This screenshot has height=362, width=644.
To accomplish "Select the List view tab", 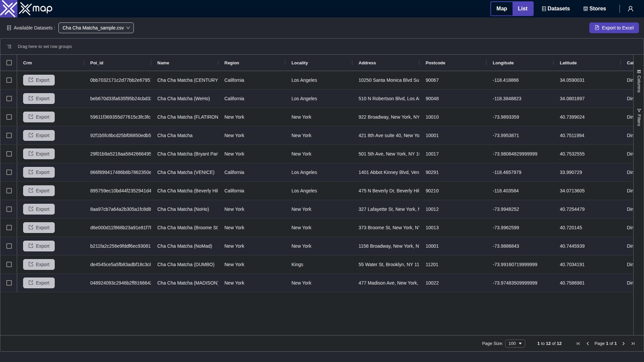I will pos(523,9).
